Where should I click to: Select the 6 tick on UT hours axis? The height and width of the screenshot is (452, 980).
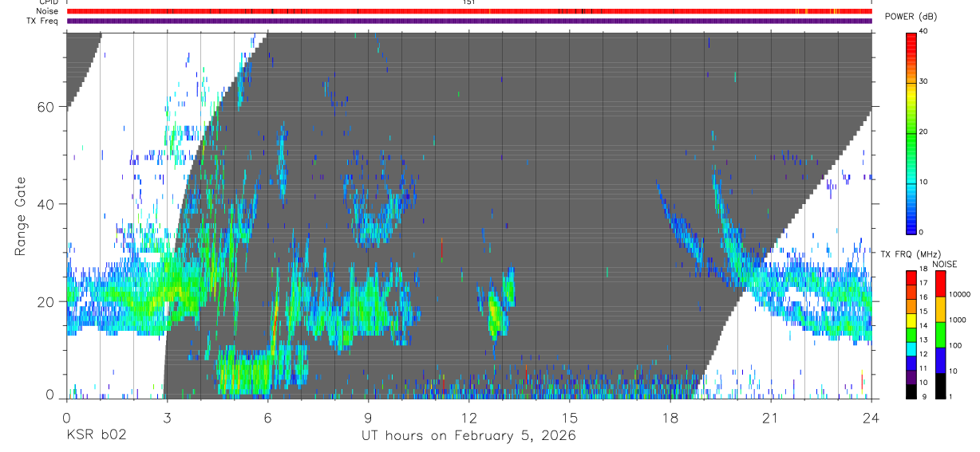(x=267, y=417)
